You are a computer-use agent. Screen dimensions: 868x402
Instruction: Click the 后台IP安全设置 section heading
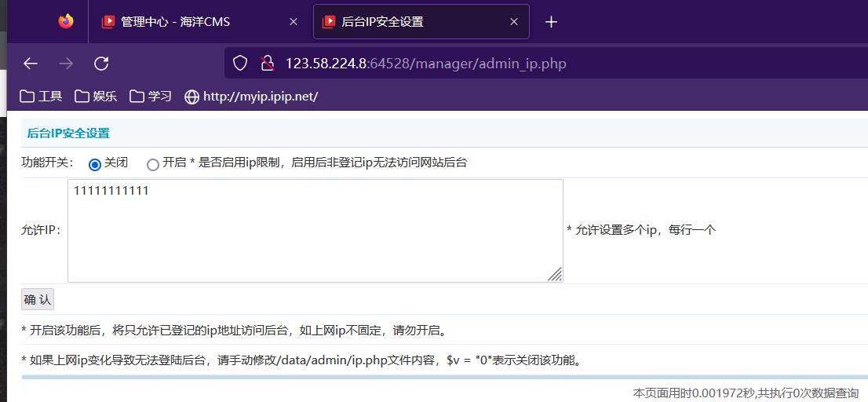(68, 133)
